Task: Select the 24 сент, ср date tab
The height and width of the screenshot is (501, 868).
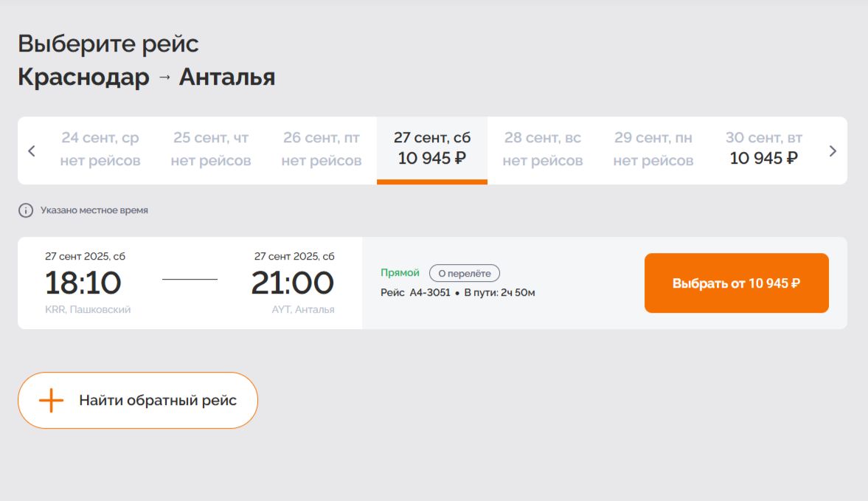Action: (x=100, y=150)
